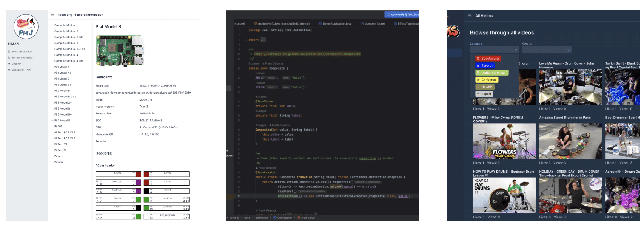Image resolution: width=644 pixels, height=229 pixels.
Task: Select Pi 2 Model B V1.2 board
Action: click(x=65, y=97)
